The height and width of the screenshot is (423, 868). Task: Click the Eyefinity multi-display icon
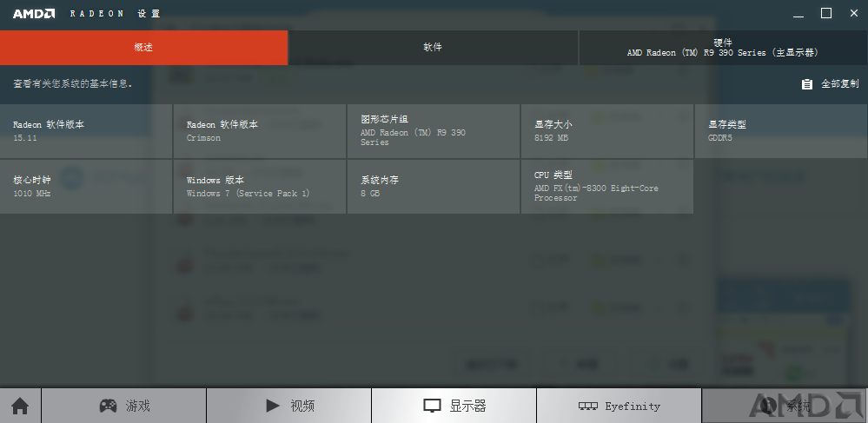click(x=588, y=406)
